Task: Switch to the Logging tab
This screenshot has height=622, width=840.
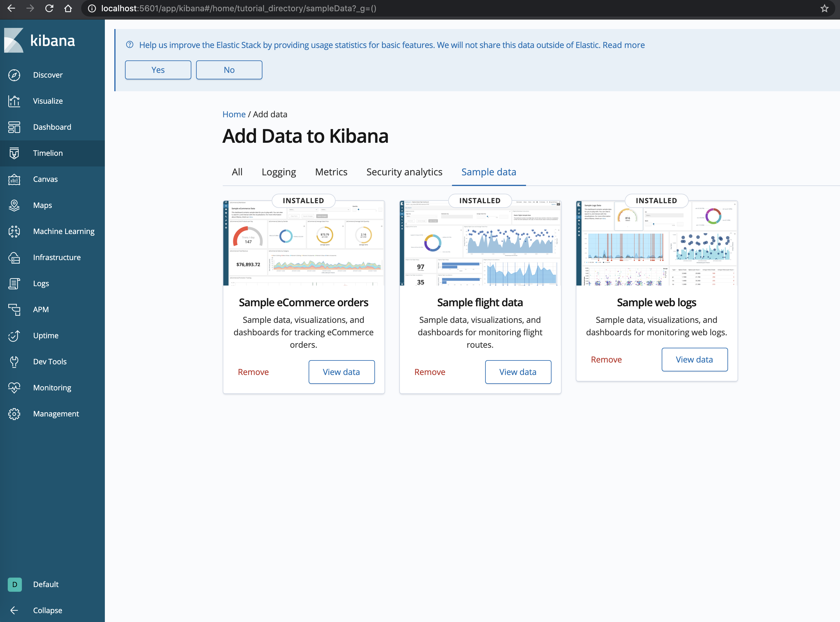Action: coord(279,172)
